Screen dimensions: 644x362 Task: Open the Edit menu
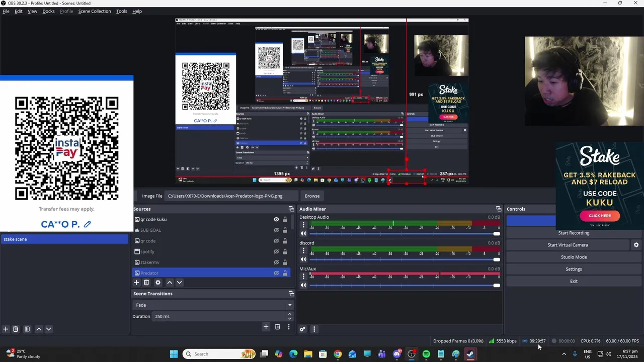19,11
